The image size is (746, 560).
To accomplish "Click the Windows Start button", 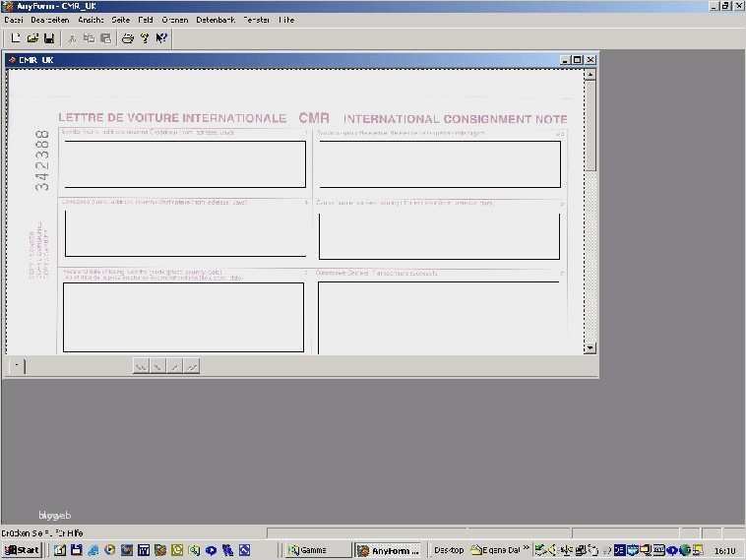I will click(x=22, y=550).
